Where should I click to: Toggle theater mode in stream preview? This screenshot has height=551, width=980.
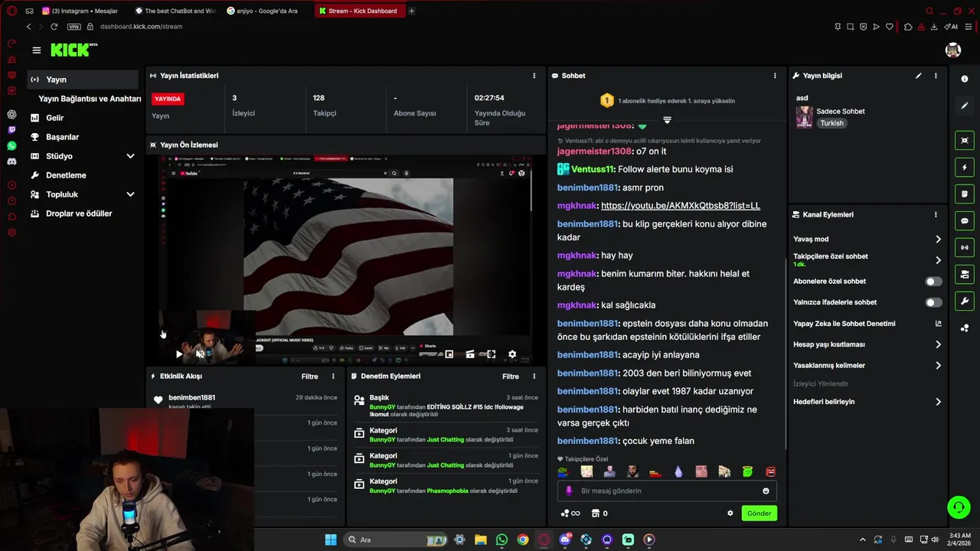(469, 354)
